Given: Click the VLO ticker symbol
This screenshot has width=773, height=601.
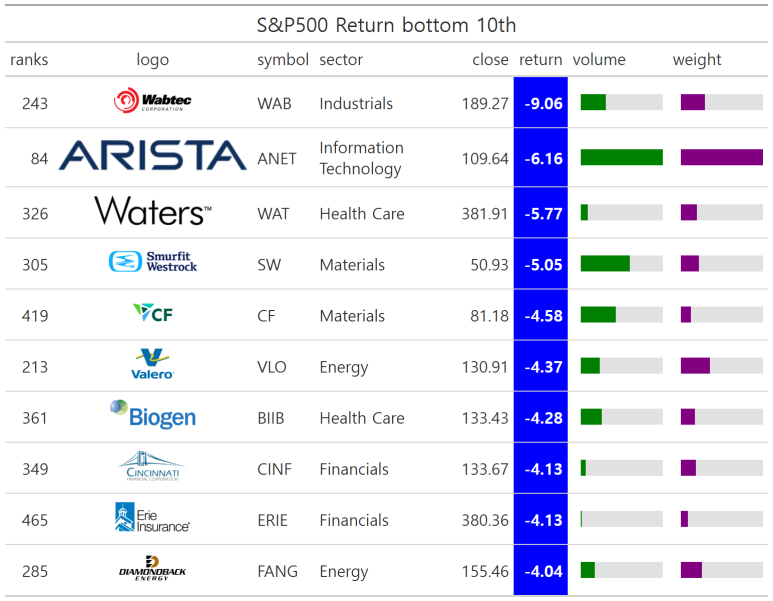Looking at the screenshot, I should (x=272, y=367).
